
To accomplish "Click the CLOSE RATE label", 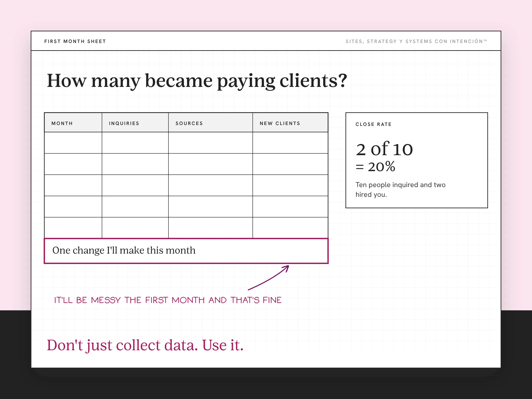I will coord(374,124).
